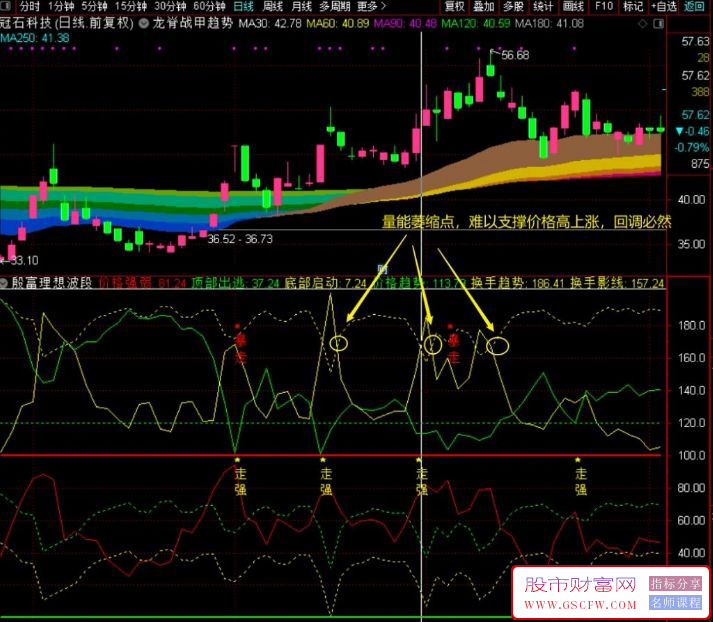Click the diamond icon in main chart header
Screen dimensions: 713x622
tap(643, 24)
